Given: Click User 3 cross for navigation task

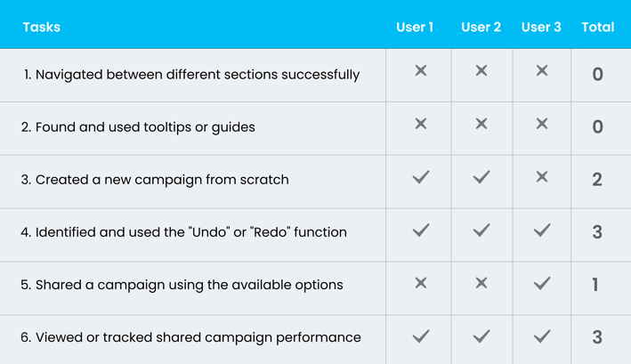Looking at the screenshot, I should click(x=542, y=71).
